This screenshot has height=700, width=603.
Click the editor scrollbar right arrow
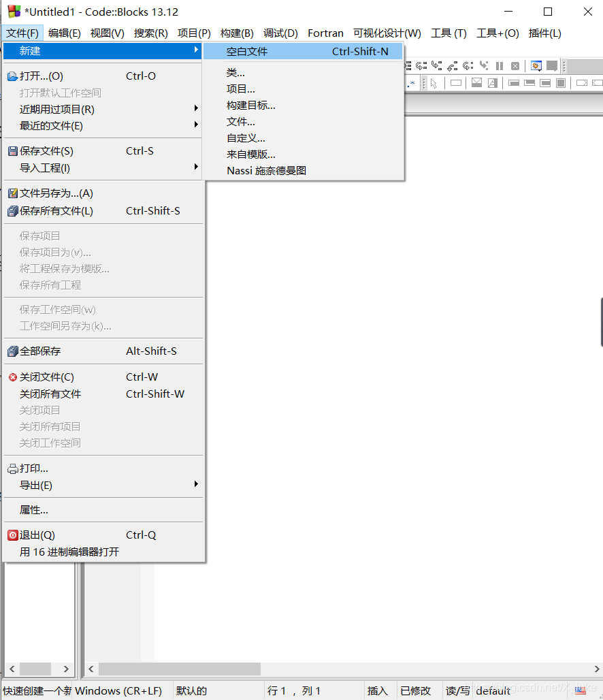(x=597, y=669)
